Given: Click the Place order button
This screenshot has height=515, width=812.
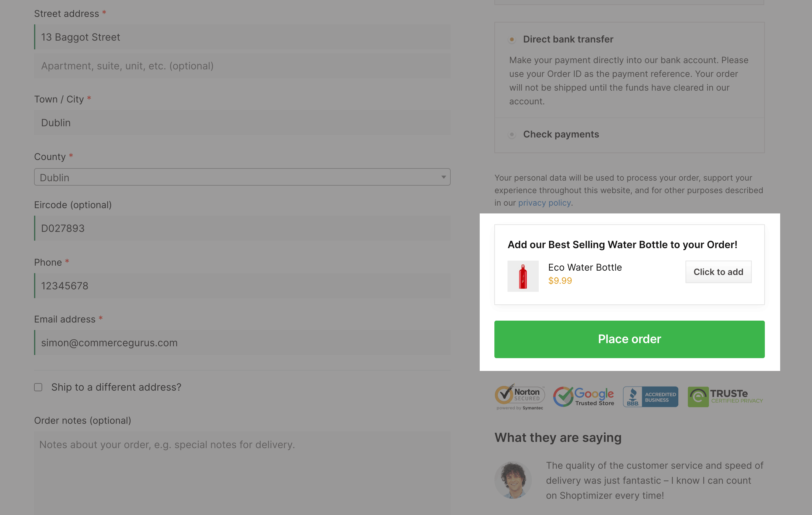Looking at the screenshot, I should pos(629,339).
